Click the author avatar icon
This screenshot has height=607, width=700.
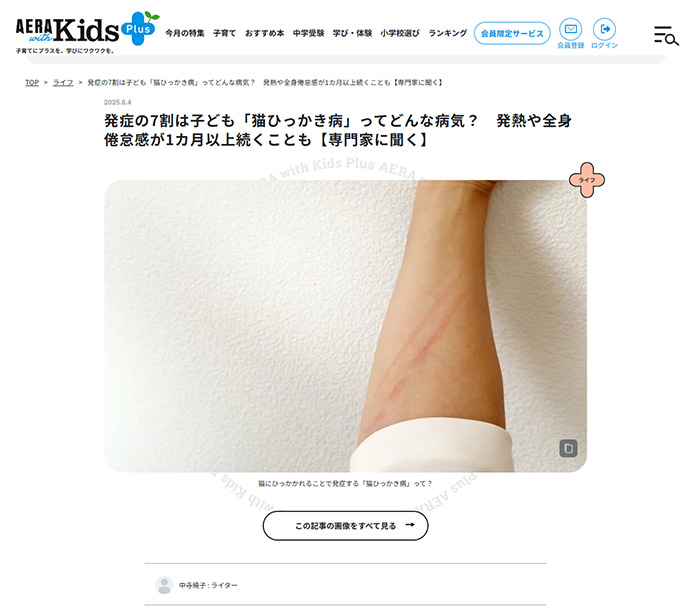point(164,585)
